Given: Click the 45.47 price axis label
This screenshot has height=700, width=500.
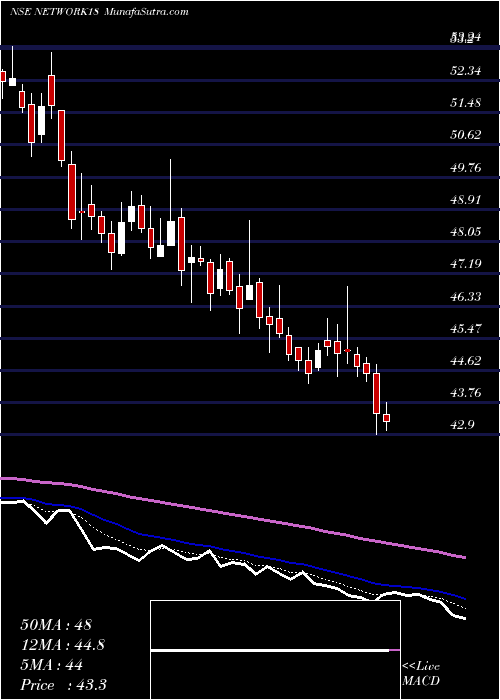Looking at the screenshot, I should [466, 329].
